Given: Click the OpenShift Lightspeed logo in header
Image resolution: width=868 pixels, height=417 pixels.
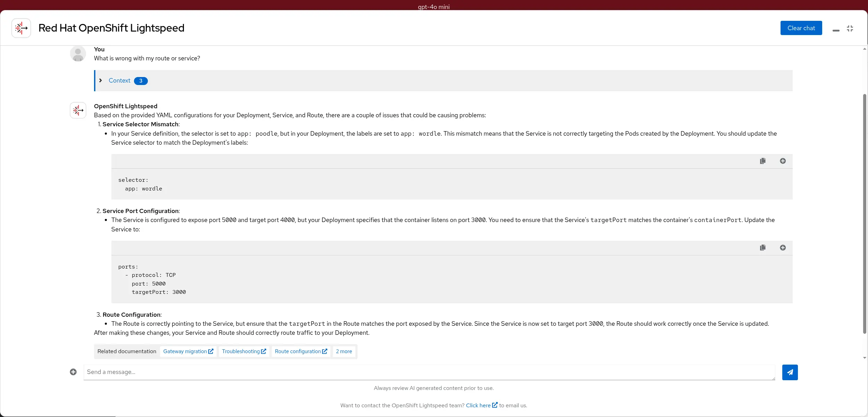Looking at the screenshot, I should pos(21,28).
